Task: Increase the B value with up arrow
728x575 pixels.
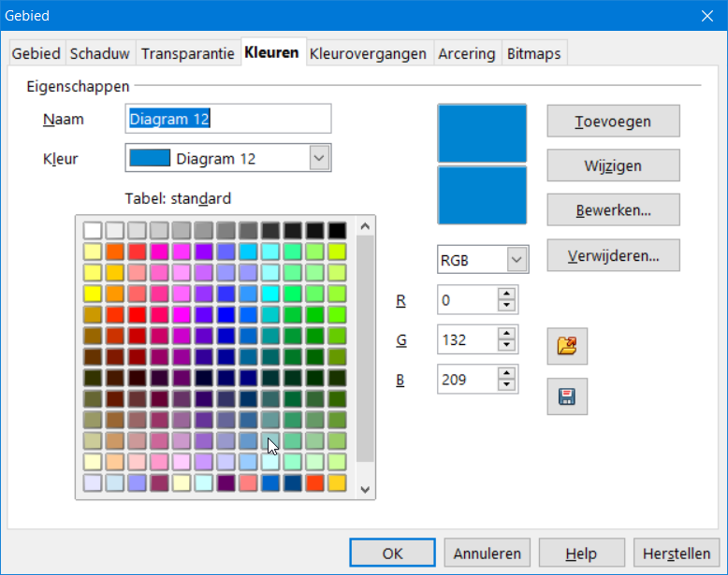Action: pyautogui.click(x=506, y=373)
